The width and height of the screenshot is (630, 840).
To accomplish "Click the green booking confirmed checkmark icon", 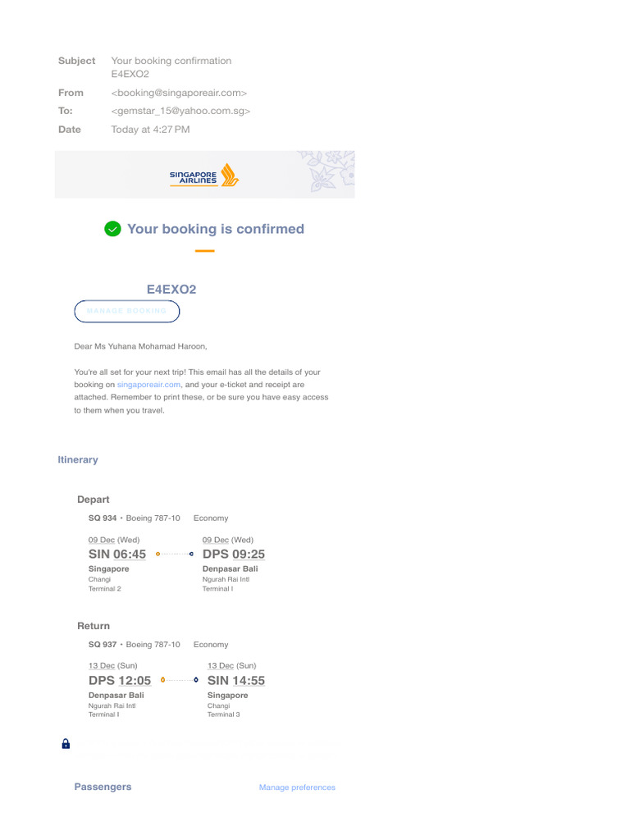I will [x=112, y=230].
